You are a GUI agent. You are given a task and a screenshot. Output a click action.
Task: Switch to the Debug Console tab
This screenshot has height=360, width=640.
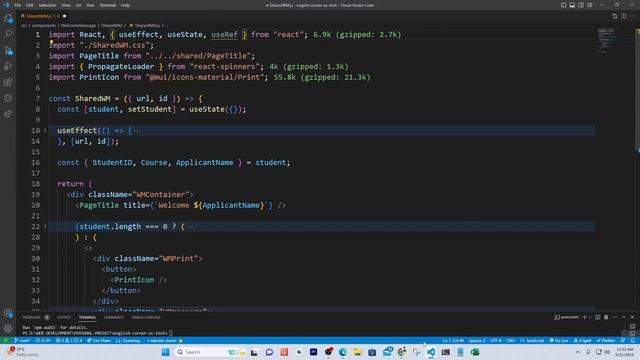click(x=146, y=317)
